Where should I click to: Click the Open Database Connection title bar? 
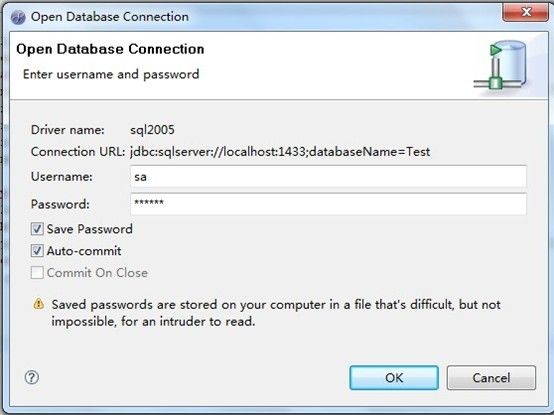[x=247, y=17]
